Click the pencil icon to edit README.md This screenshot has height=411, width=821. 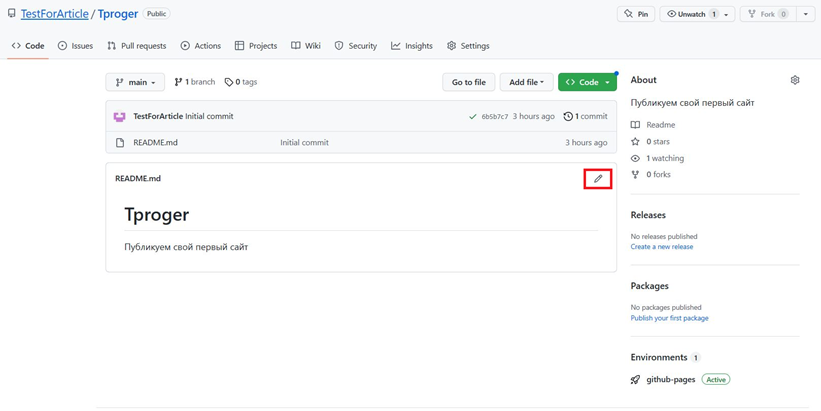pyautogui.click(x=598, y=179)
